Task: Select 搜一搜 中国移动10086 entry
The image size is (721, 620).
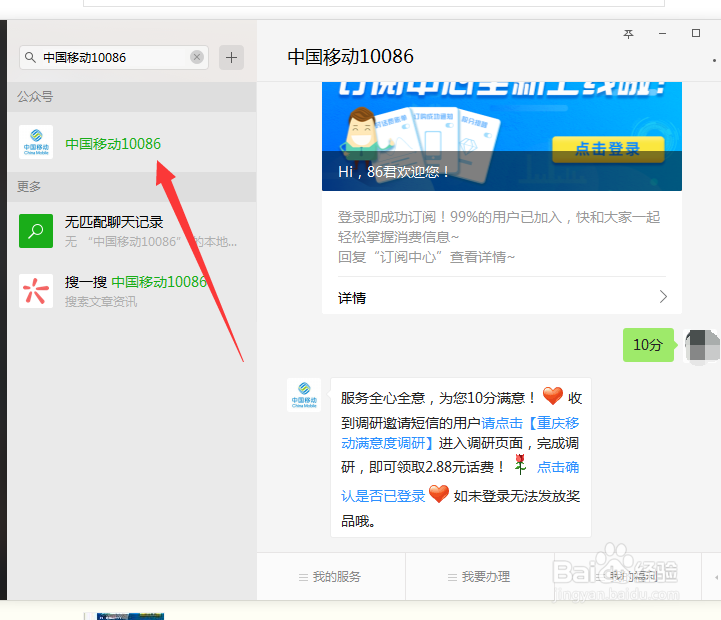Action: [x=132, y=291]
